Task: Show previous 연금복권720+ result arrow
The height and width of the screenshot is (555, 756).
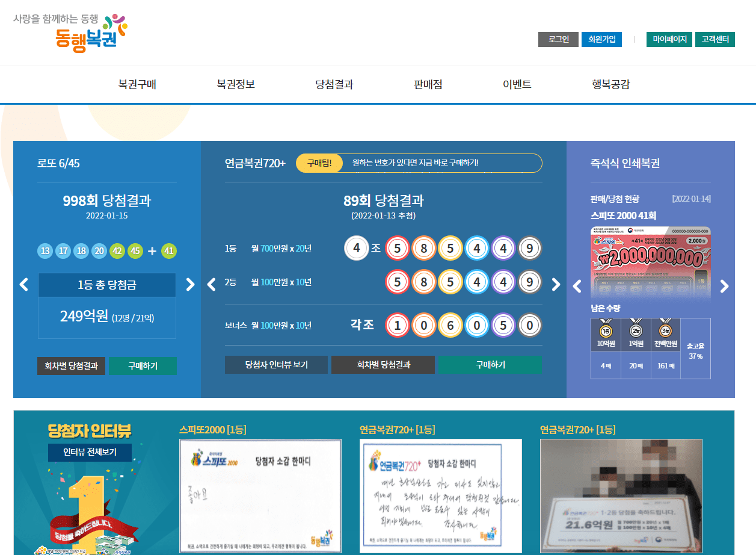Action: click(x=211, y=284)
